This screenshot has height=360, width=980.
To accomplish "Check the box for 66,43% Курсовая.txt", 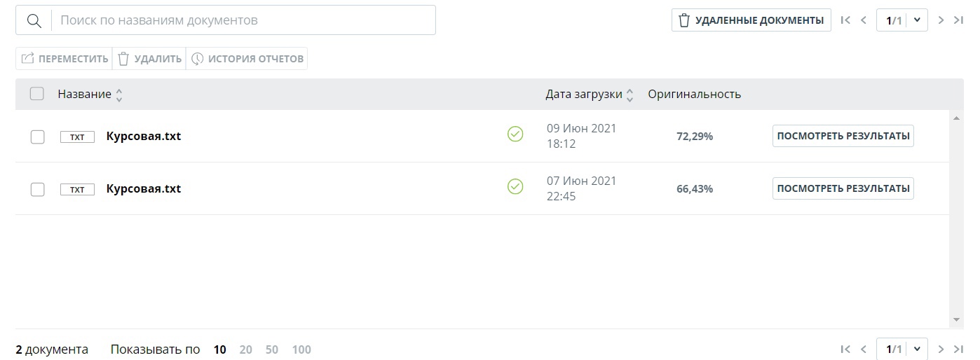I will tap(37, 189).
